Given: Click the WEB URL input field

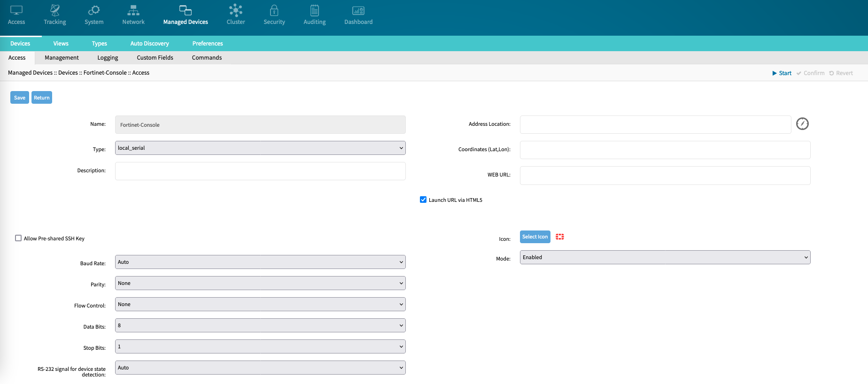Looking at the screenshot, I should (665, 175).
